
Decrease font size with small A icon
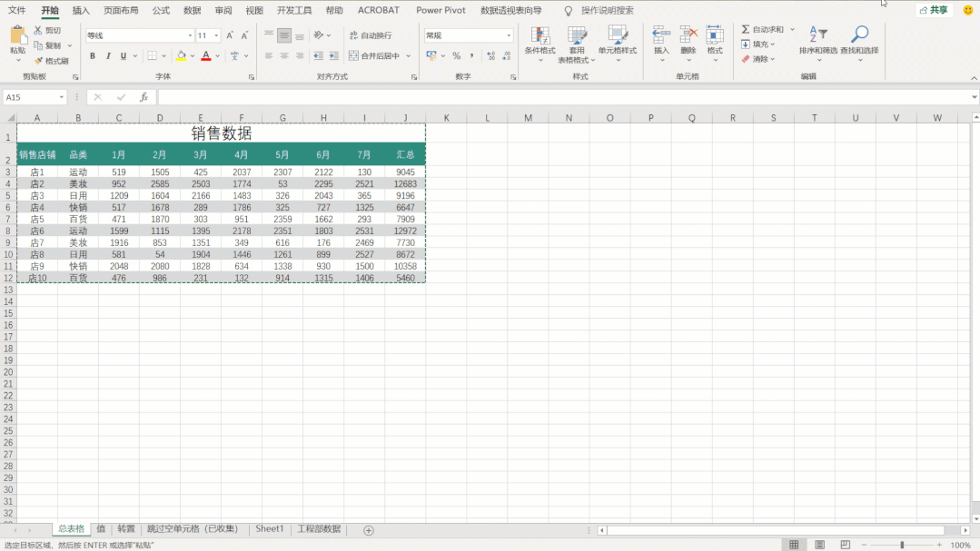pyautogui.click(x=244, y=35)
